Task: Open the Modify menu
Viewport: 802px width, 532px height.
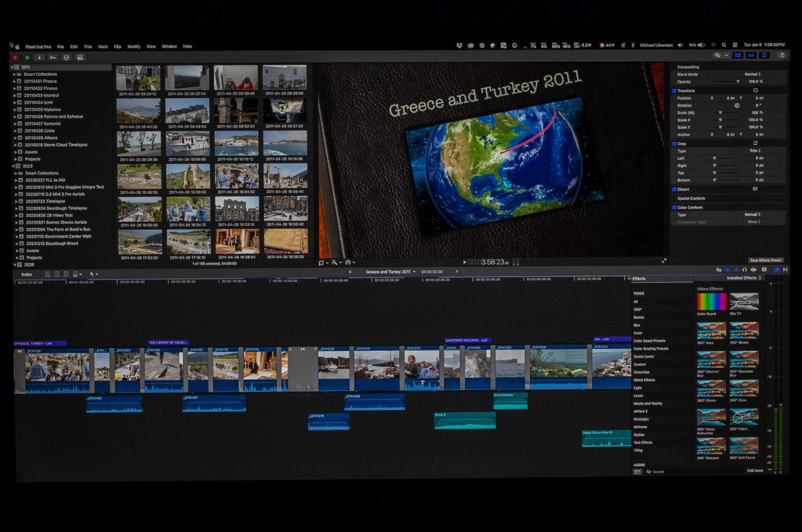Action: point(133,46)
